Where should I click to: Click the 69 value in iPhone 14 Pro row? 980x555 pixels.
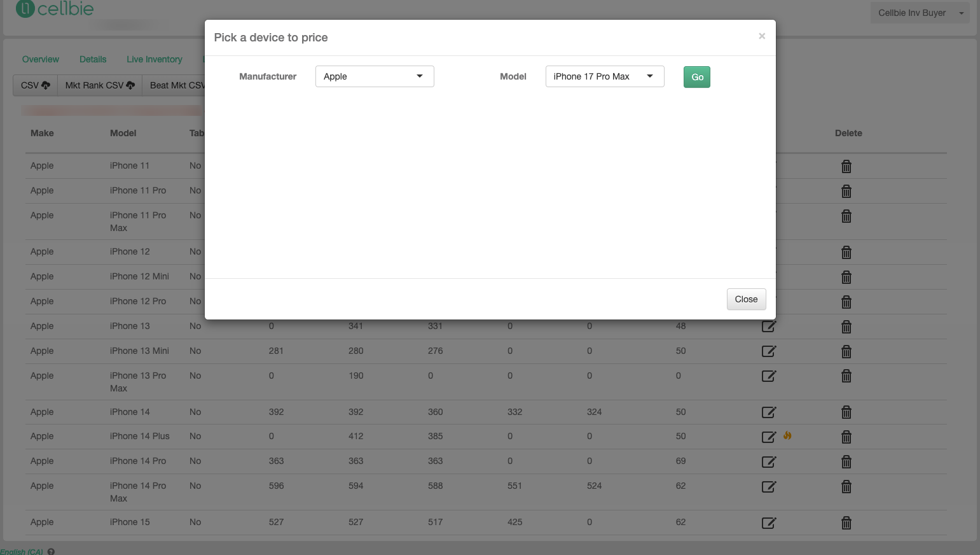tap(680, 461)
